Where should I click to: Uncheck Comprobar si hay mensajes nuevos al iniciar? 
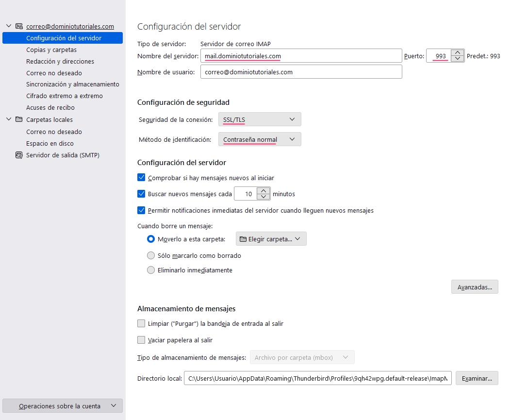tap(142, 178)
